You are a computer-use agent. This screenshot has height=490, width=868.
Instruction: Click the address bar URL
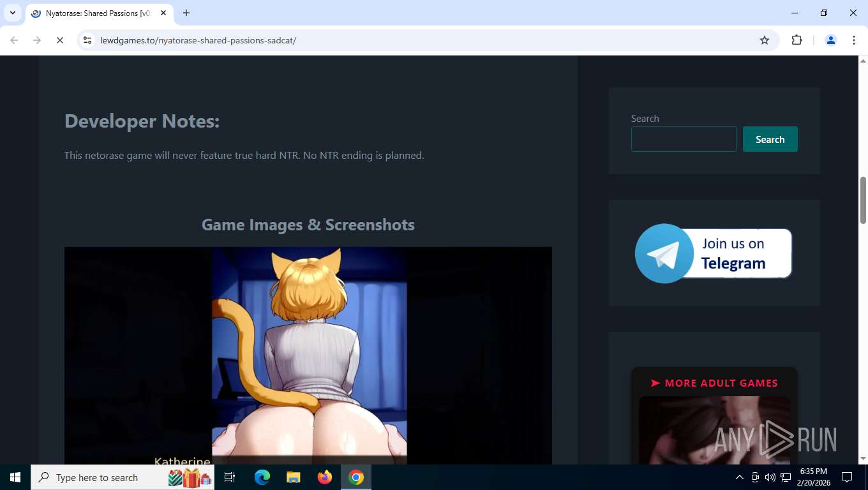click(x=198, y=40)
